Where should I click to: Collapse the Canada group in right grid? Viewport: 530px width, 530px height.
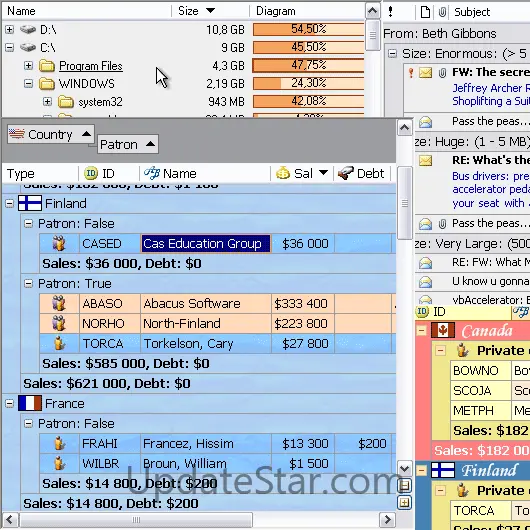tap(421, 331)
